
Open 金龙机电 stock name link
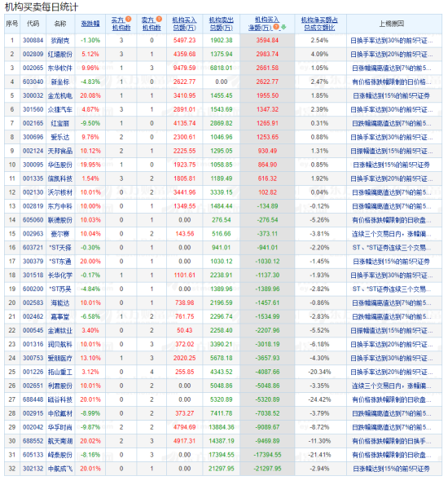pyautogui.click(x=60, y=95)
